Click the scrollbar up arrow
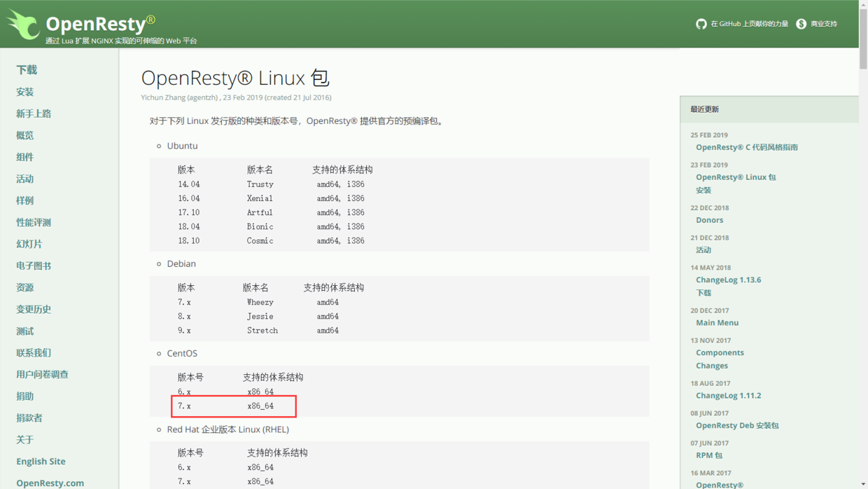 [x=863, y=5]
